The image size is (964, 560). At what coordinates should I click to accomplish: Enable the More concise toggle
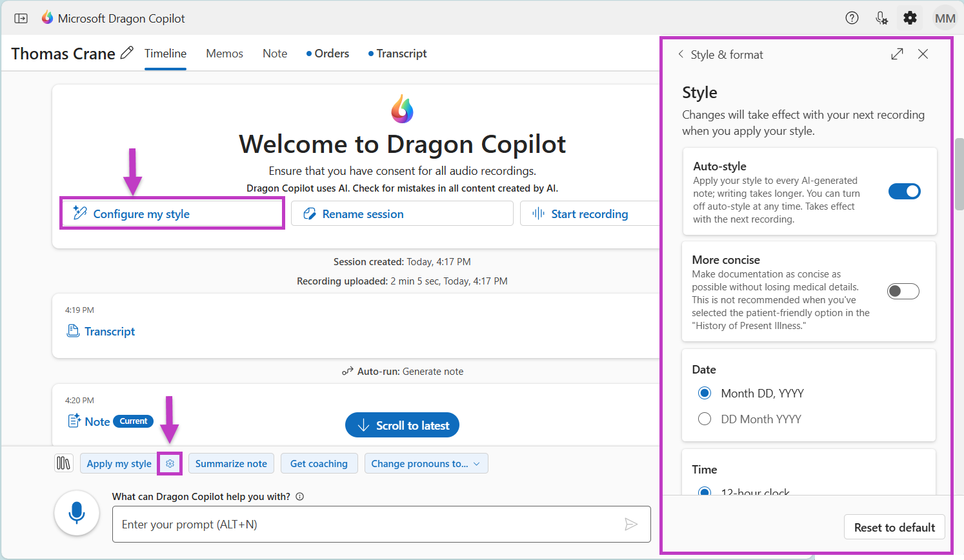coord(903,291)
